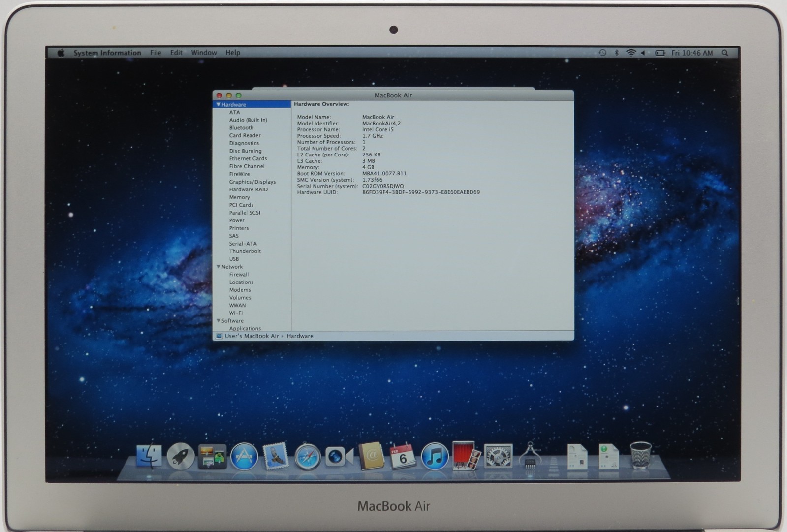Viewport: 787px width, 532px height.
Task: Open iCal calendar icon showing 6
Action: point(403,456)
